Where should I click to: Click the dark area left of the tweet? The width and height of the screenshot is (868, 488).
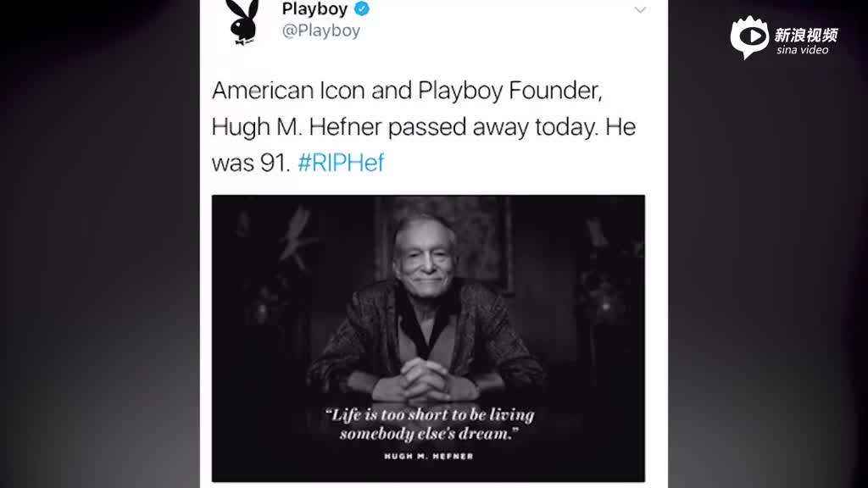pos(100,244)
